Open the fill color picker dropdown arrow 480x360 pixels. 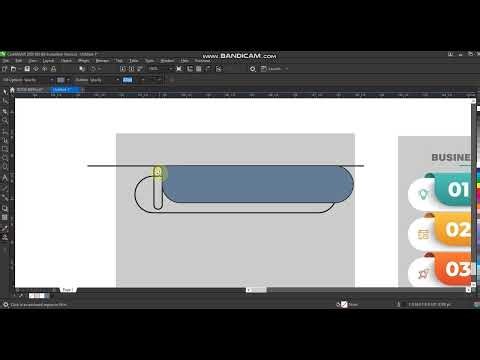point(68,80)
